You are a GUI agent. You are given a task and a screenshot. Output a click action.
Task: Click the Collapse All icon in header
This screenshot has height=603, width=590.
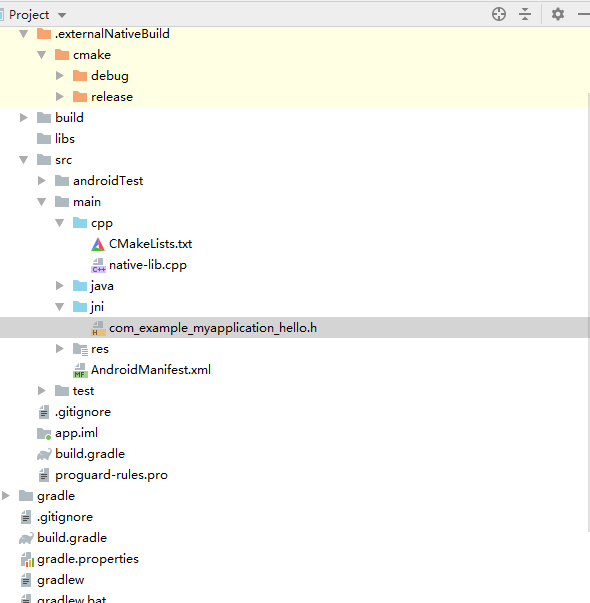525,15
